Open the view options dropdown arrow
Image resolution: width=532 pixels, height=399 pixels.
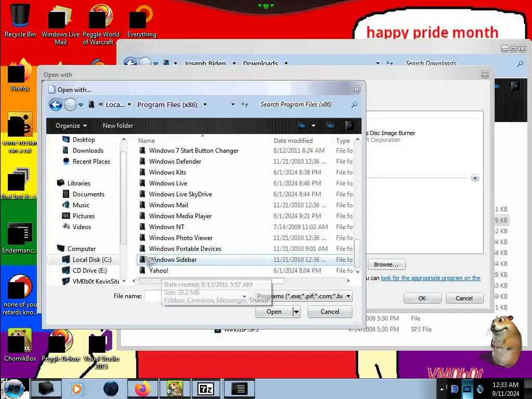(x=313, y=126)
